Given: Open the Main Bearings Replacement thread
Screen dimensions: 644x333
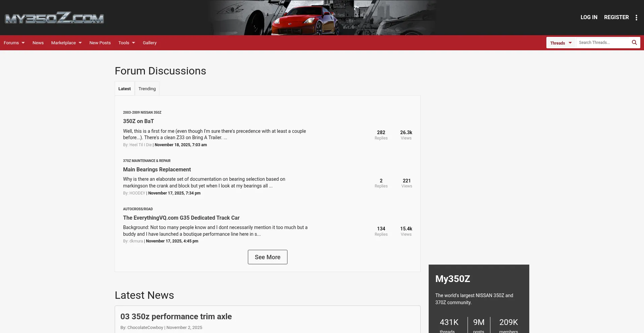Looking at the screenshot, I should point(157,170).
